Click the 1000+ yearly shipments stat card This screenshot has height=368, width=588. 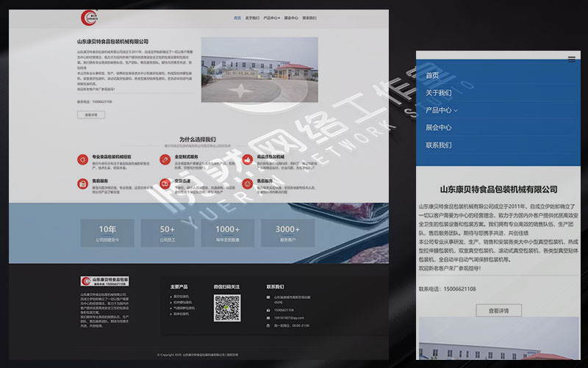point(228,233)
